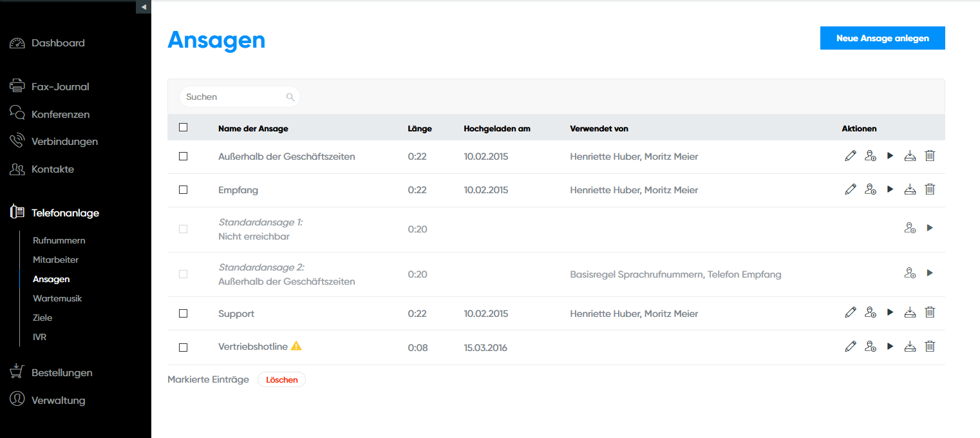Click the warning icon next to Vertriebshotline

tap(296, 346)
